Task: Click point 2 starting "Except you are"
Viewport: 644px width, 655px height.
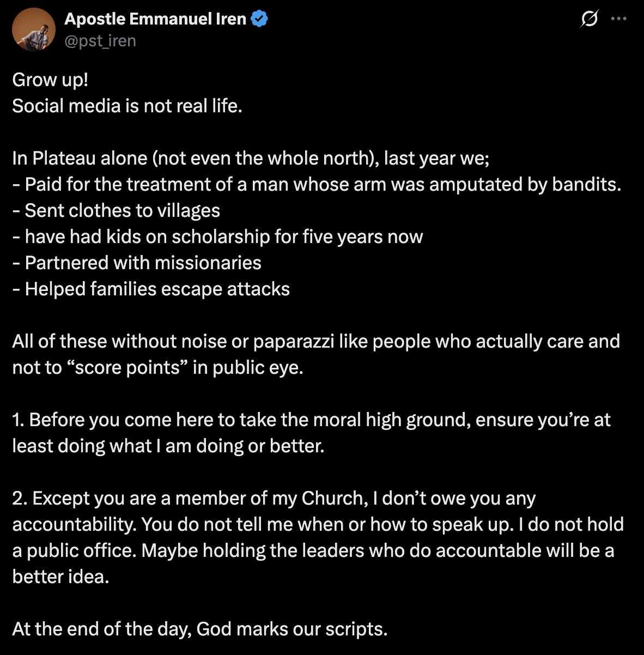Action: click(274, 499)
